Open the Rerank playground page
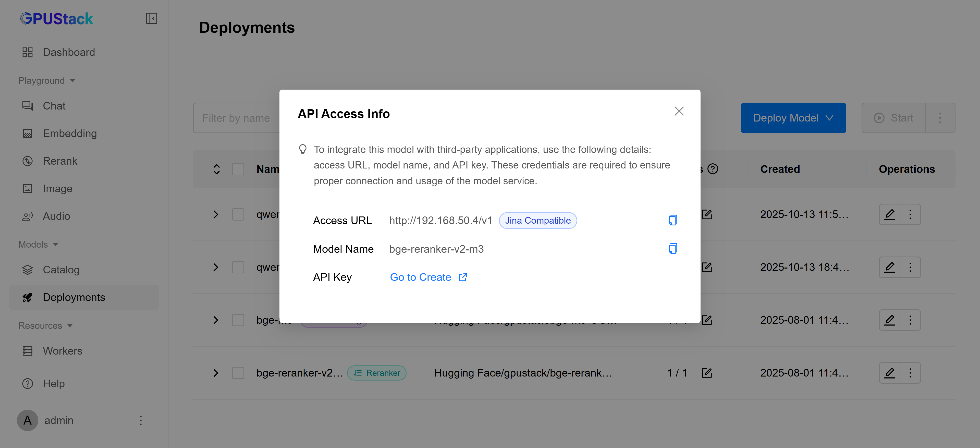Image resolution: width=980 pixels, height=448 pixels. click(60, 161)
